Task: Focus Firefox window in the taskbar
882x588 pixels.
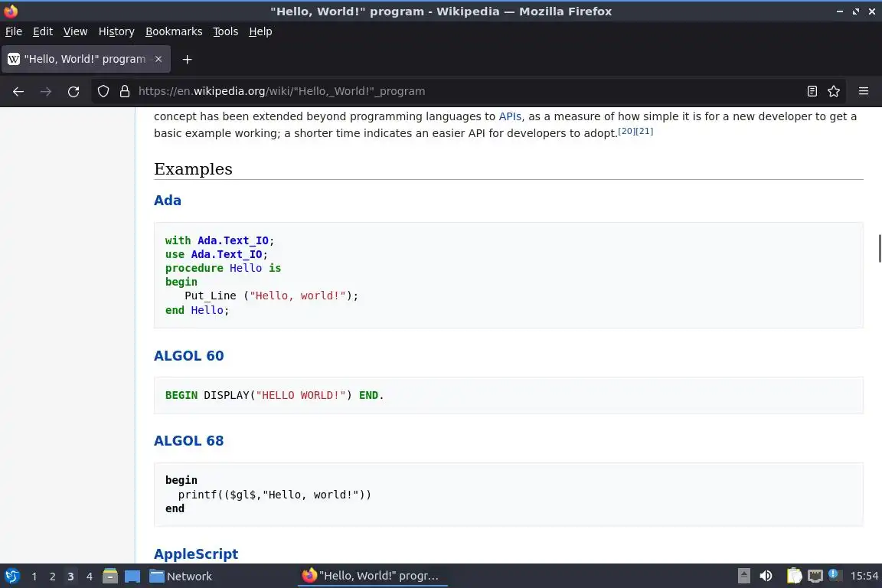Action: (x=372, y=576)
